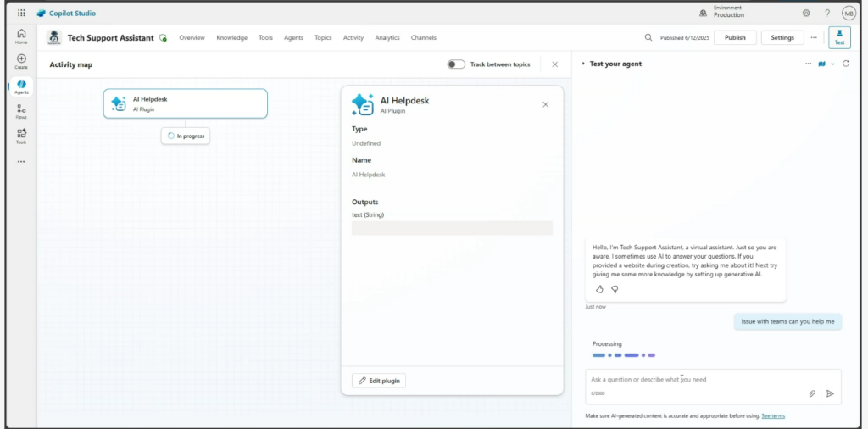Click Create in the left sidebar
This screenshot has width=868, height=429.
coord(21,61)
